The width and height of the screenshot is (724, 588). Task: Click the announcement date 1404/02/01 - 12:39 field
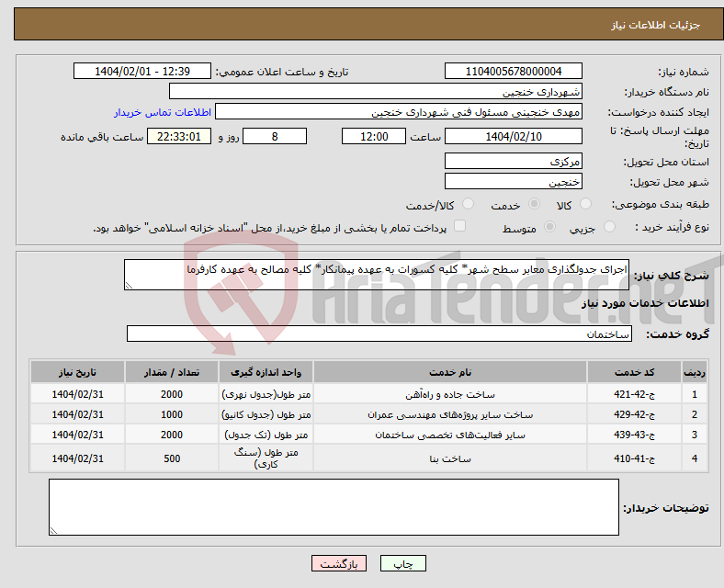(x=142, y=71)
